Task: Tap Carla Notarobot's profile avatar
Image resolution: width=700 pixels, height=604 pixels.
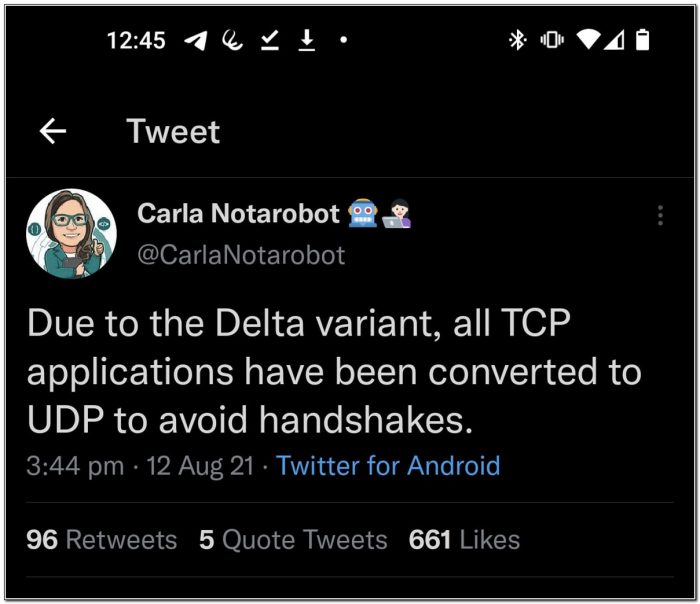Action: (x=71, y=234)
